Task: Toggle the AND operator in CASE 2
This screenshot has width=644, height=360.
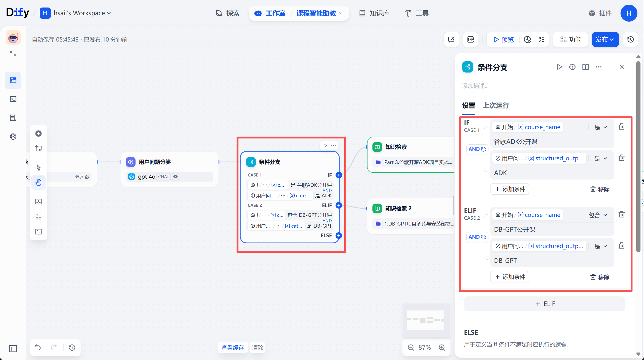Action: click(x=477, y=237)
